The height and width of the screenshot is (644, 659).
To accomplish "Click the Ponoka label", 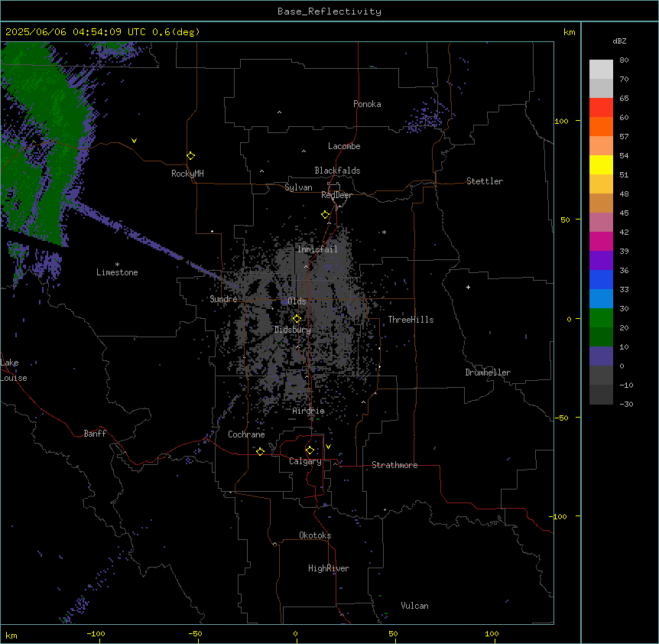I will 367,104.
